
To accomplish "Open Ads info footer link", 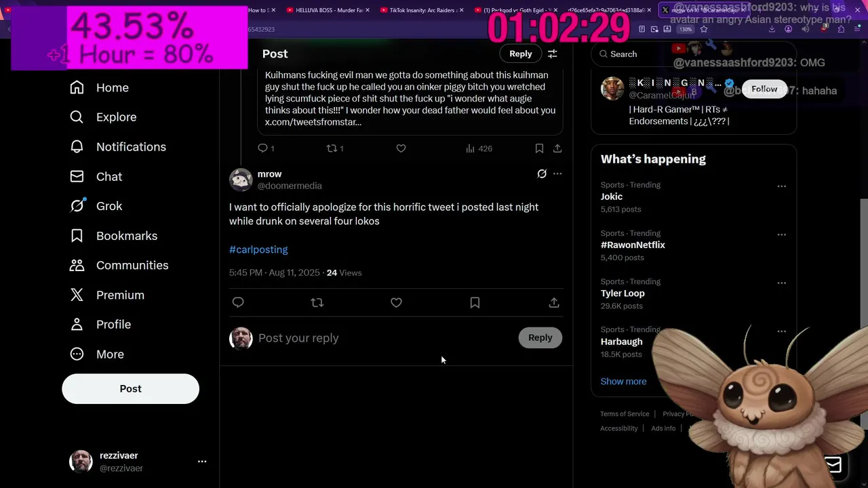I will (x=663, y=428).
